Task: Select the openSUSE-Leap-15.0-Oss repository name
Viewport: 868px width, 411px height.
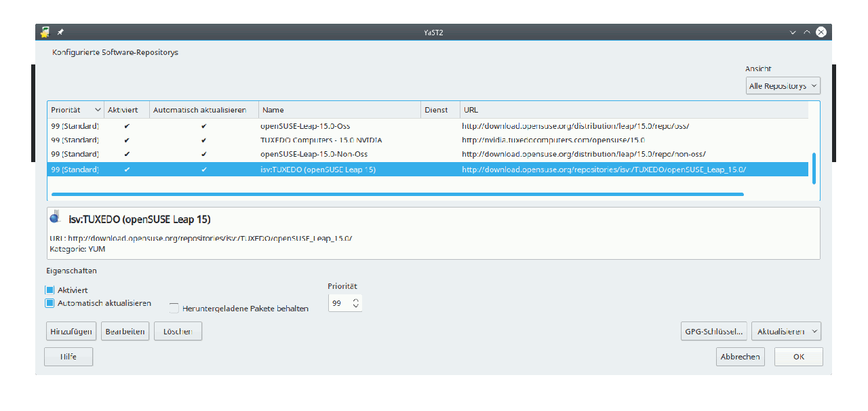Action: tap(305, 126)
